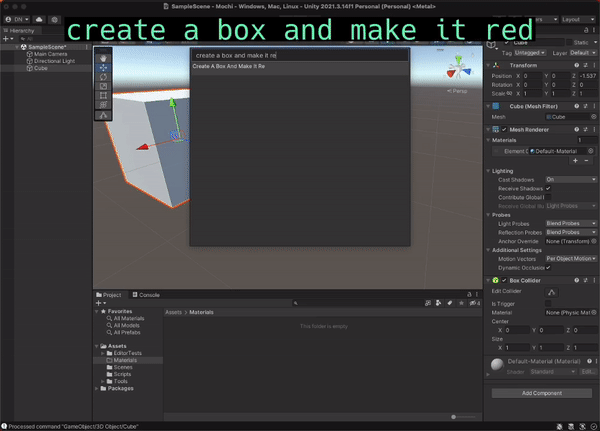The width and height of the screenshot is (600, 431).
Task: Click the plus icon in Hierarchy panel
Action: [8, 39]
